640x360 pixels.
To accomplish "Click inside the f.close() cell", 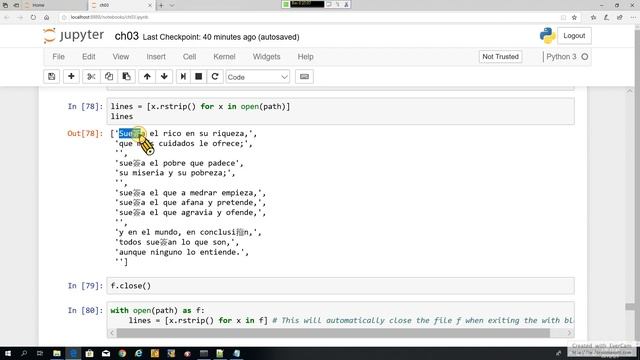I will pyautogui.click(x=340, y=286).
